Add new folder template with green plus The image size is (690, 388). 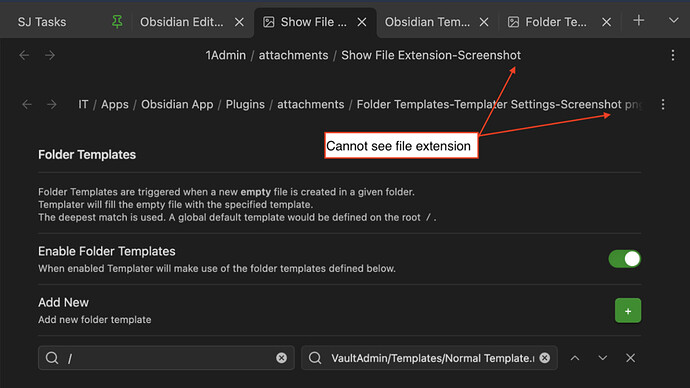628,311
